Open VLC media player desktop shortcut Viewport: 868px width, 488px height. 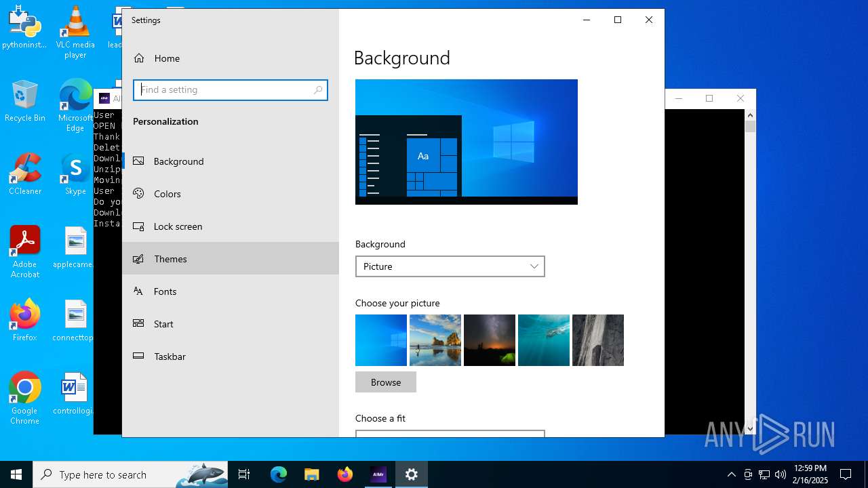click(75, 32)
